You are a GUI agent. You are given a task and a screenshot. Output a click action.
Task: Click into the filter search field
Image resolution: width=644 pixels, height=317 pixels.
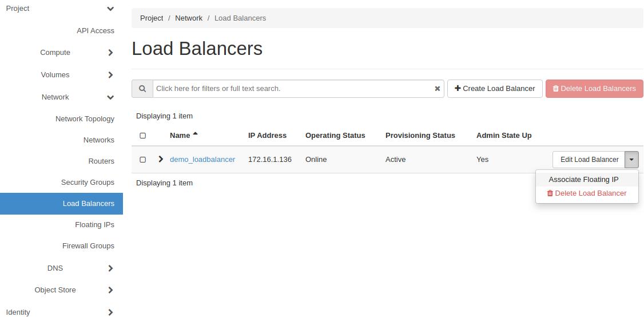click(x=292, y=89)
